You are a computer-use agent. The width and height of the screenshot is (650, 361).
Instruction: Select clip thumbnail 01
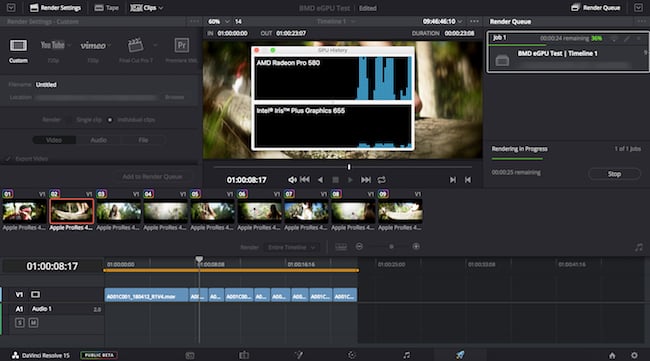click(24, 211)
